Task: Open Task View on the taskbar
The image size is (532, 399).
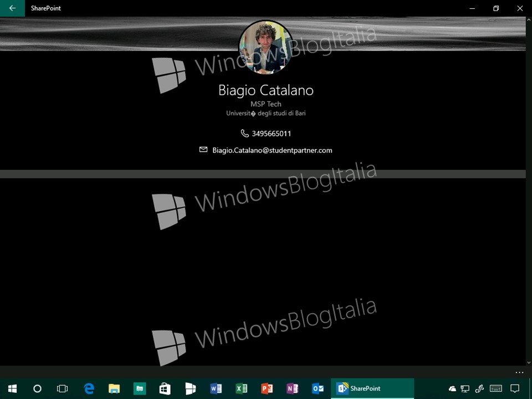Action: (63, 388)
